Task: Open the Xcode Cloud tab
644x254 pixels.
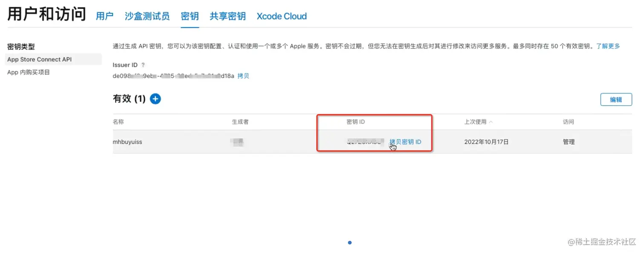Action: click(281, 16)
